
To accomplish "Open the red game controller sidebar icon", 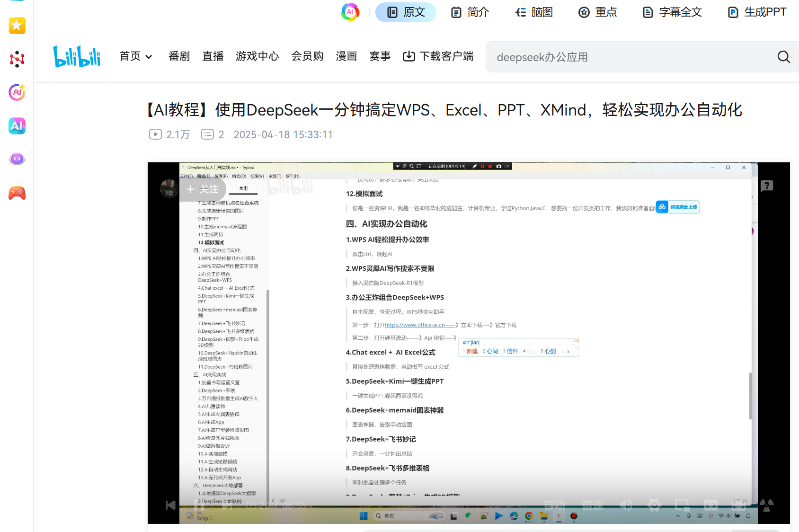I will pos(17,193).
